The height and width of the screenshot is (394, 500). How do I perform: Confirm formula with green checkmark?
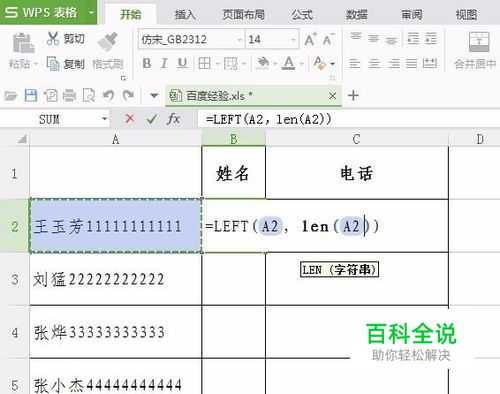[x=152, y=119]
